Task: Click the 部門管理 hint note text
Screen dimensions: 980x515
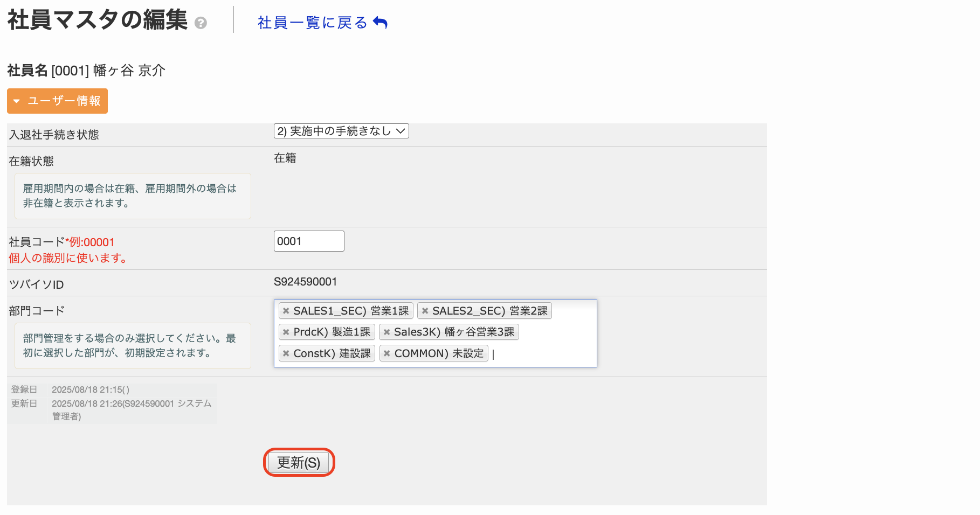Action: click(x=129, y=345)
